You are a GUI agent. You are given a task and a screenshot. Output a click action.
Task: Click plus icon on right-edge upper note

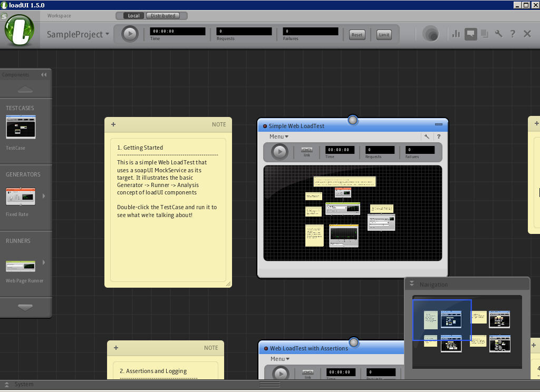pyautogui.click(x=536, y=123)
